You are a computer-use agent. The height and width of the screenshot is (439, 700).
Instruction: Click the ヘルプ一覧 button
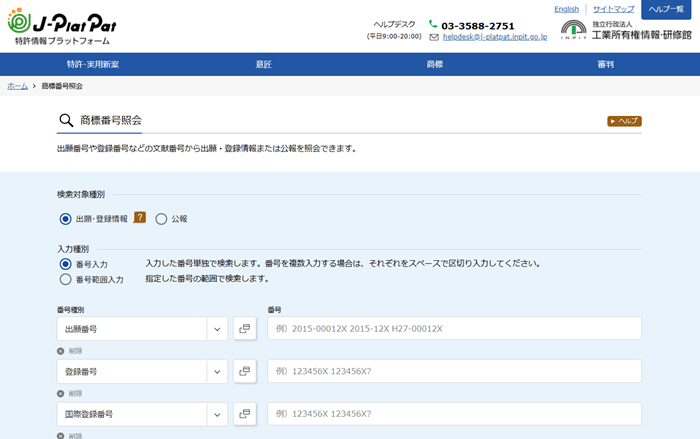coord(666,9)
